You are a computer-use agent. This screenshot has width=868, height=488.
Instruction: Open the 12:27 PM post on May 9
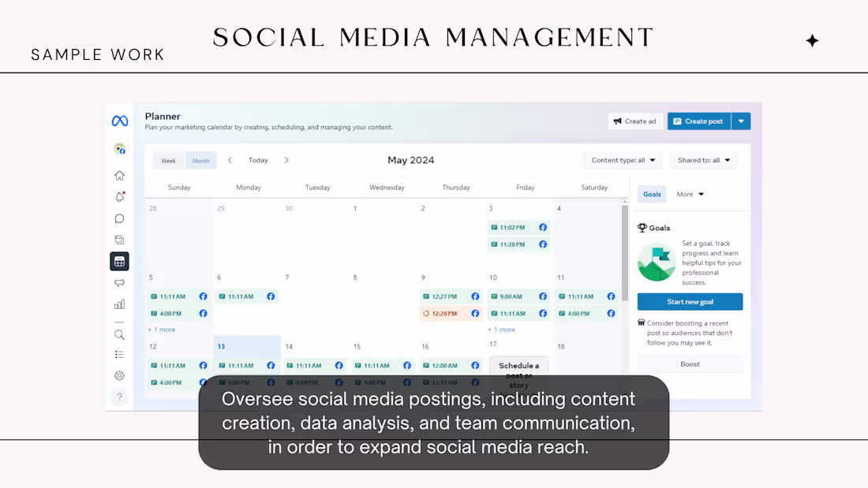[x=451, y=296]
